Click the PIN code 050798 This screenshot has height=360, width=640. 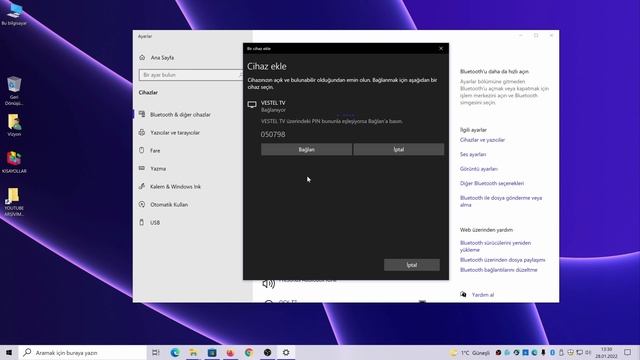tap(273, 134)
